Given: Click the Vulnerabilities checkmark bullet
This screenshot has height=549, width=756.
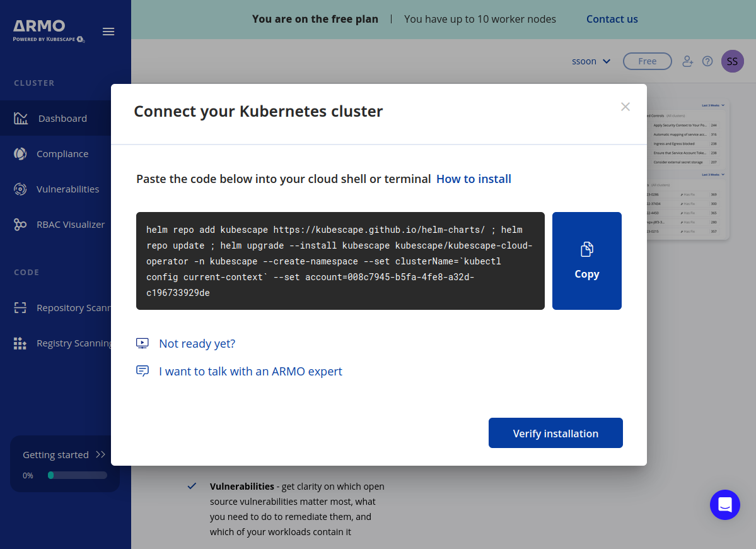Looking at the screenshot, I should point(192,486).
